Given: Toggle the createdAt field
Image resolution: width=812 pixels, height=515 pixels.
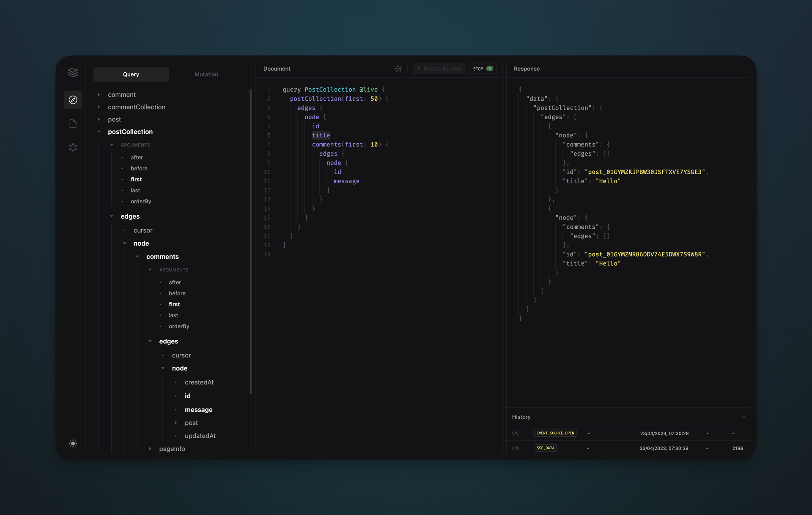Looking at the screenshot, I should (x=199, y=382).
